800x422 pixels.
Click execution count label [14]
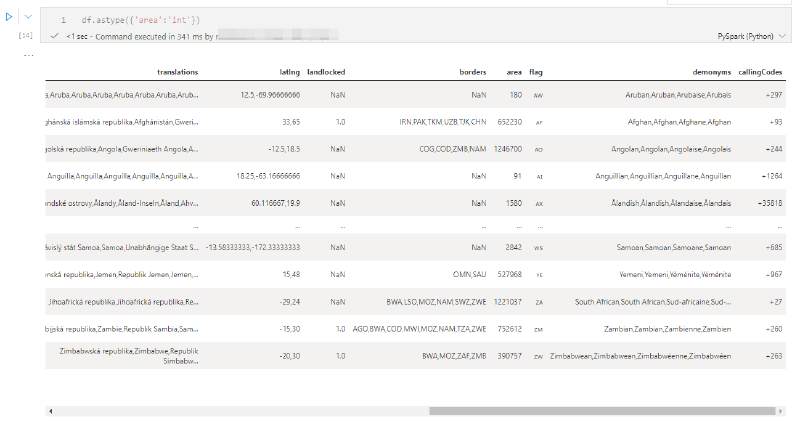tap(26, 35)
